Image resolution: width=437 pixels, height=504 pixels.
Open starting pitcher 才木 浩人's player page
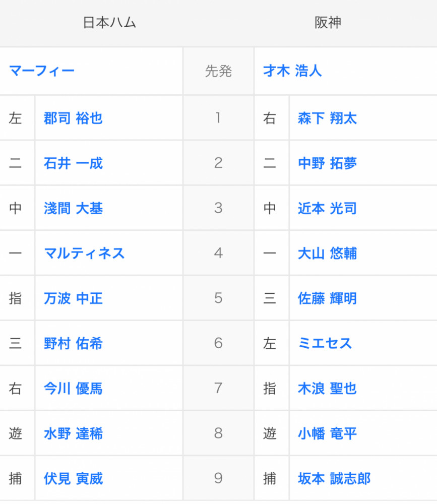[292, 71]
